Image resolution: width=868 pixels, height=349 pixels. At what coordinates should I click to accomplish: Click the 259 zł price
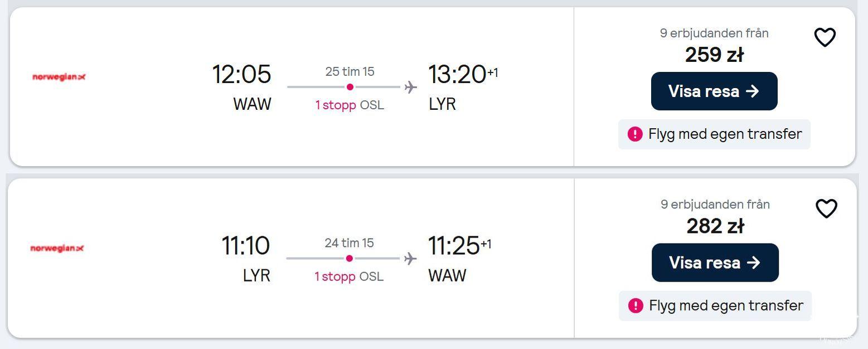pos(714,55)
